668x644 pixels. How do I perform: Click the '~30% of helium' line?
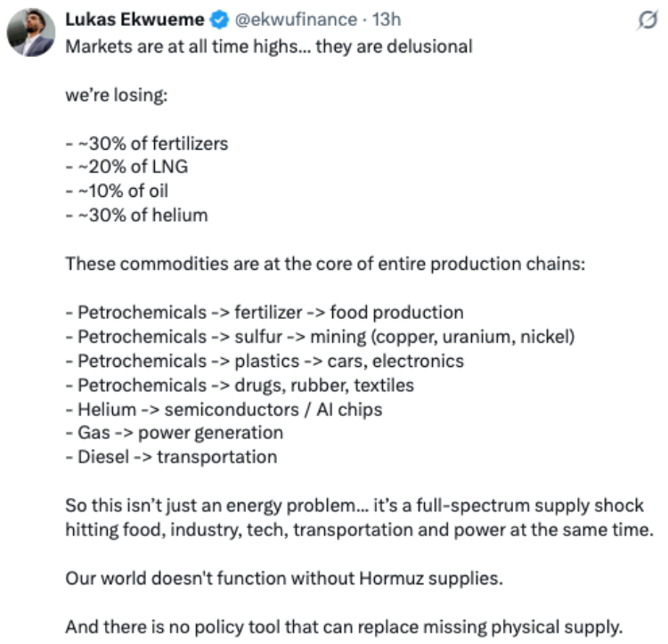tap(137, 215)
